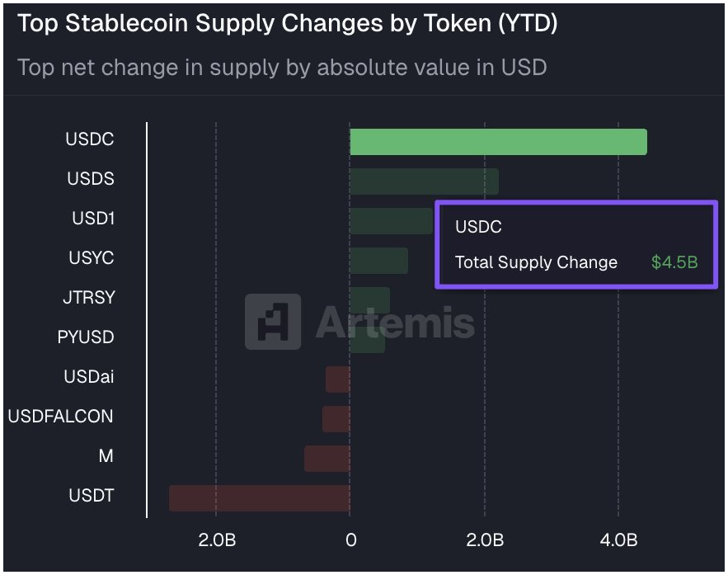Click the "Artemis" watermark text
Viewport: 728px width, 575px height.
(x=396, y=321)
